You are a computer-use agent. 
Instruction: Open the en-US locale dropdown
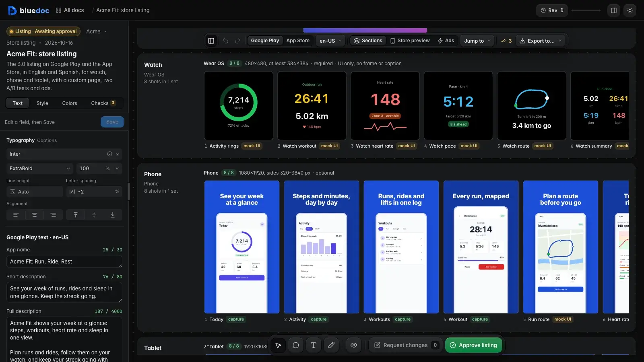tap(330, 41)
